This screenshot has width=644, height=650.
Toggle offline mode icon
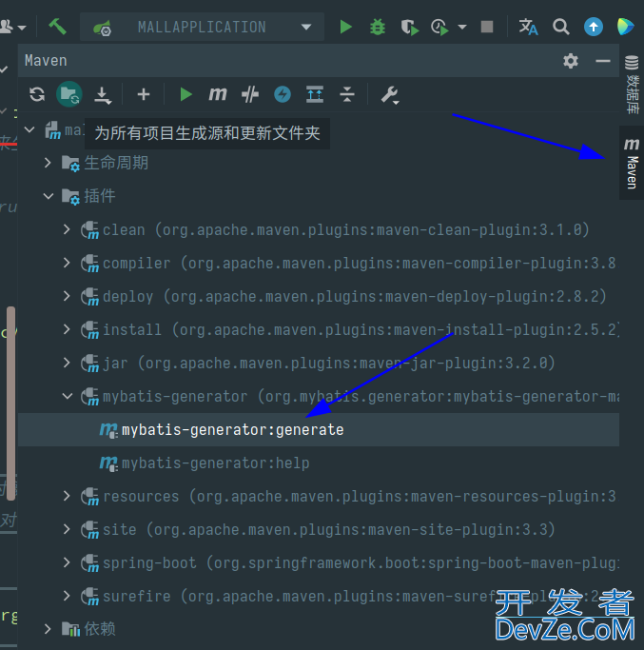[250, 94]
